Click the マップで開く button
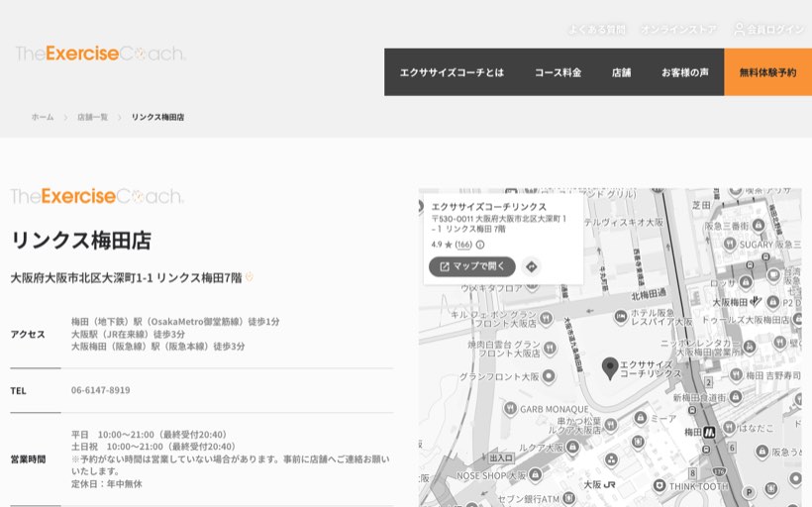The height and width of the screenshot is (507, 812). [x=471, y=266]
